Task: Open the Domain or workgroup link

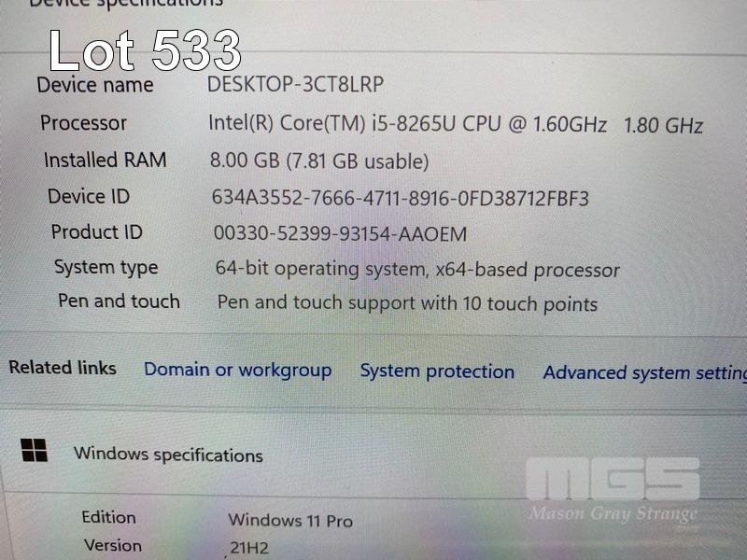Action: (x=238, y=370)
